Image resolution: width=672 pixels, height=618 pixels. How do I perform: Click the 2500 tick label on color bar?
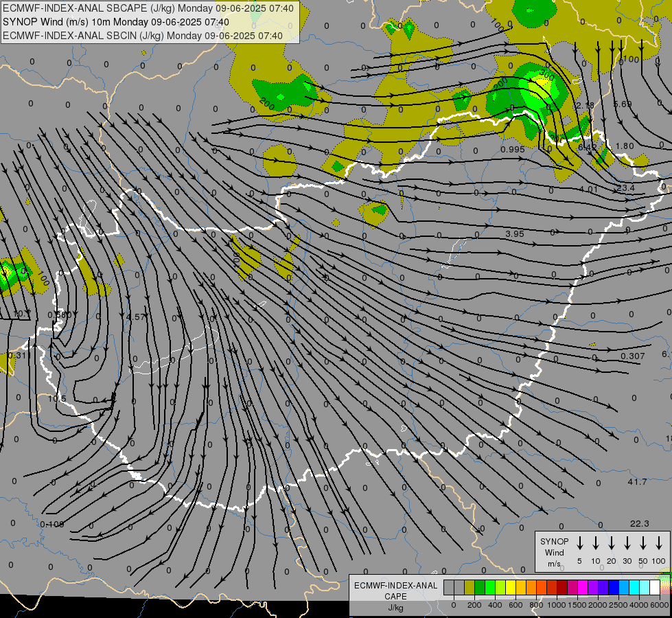click(x=618, y=605)
